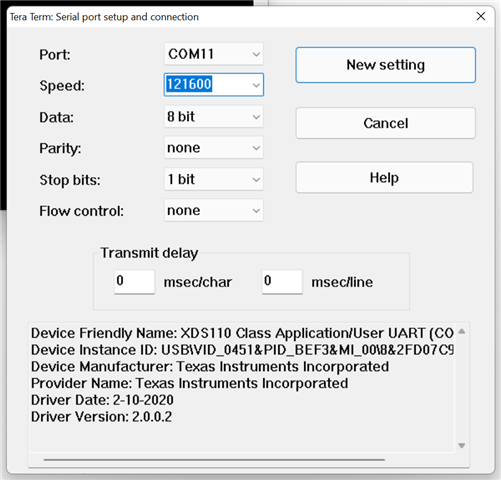Image resolution: width=501 pixels, height=480 pixels.
Task: Open the Speed combo box arrow
Action: click(256, 85)
